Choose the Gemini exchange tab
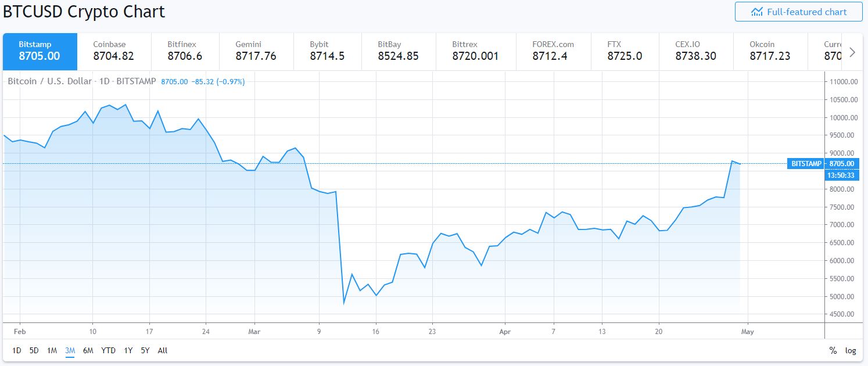The height and width of the screenshot is (366, 868). point(256,51)
